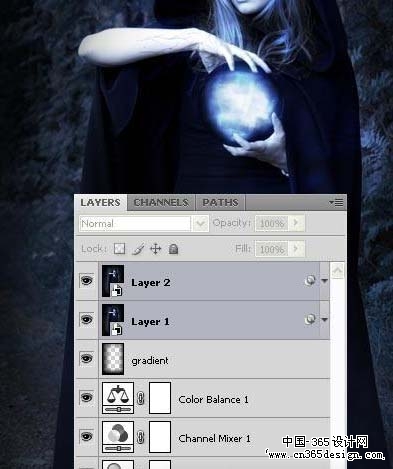Hide Layer 2 with its eye icon
Viewport: 393px width, 469px height.
tap(87, 281)
